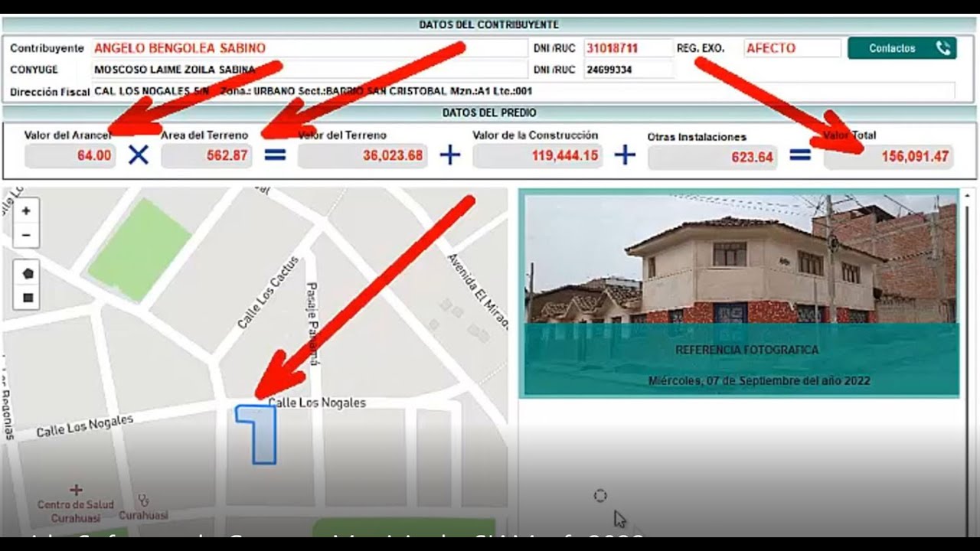Click the Area del Terreno value 562.87
Image resolution: width=980 pixels, height=551 pixels.
[x=207, y=156]
